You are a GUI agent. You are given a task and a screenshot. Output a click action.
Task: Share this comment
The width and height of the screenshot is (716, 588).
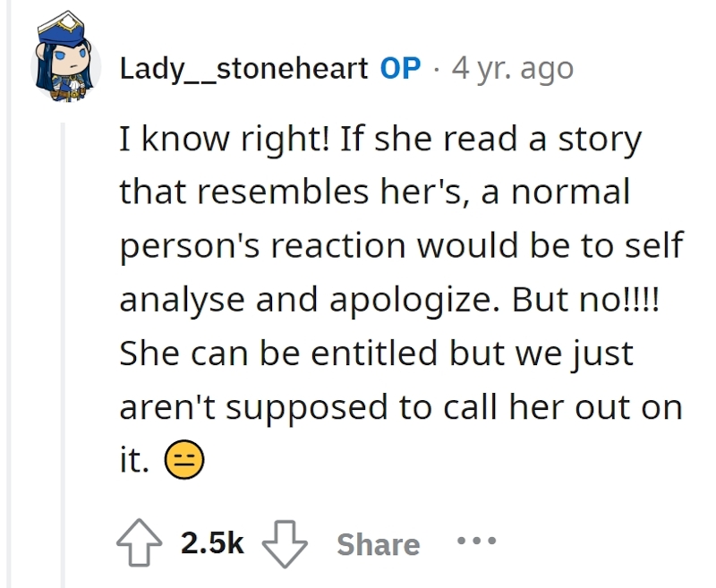(x=378, y=544)
